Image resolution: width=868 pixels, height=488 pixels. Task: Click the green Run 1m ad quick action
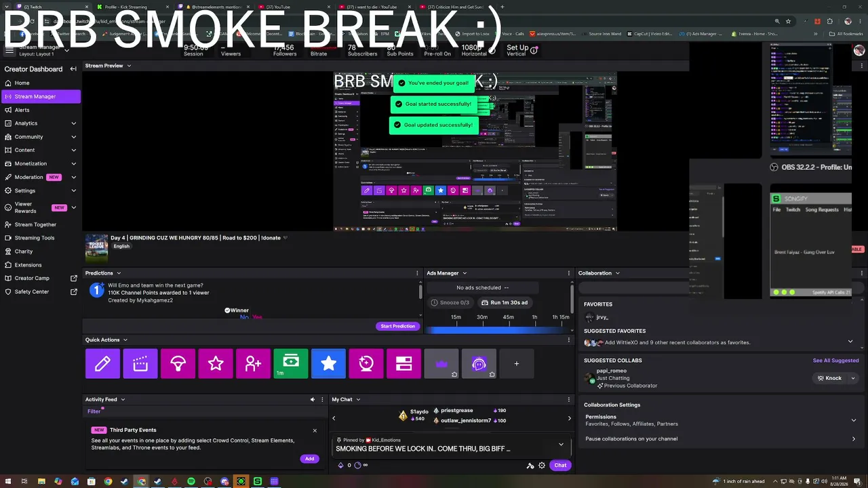(x=291, y=364)
